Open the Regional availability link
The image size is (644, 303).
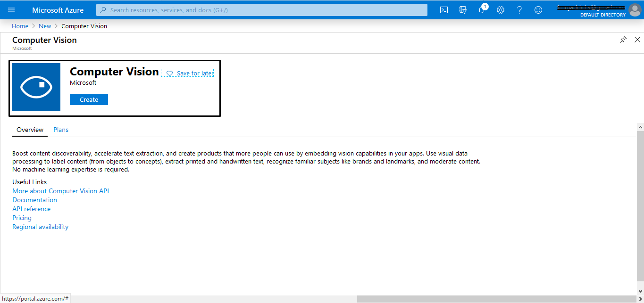[x=40, y=227]
